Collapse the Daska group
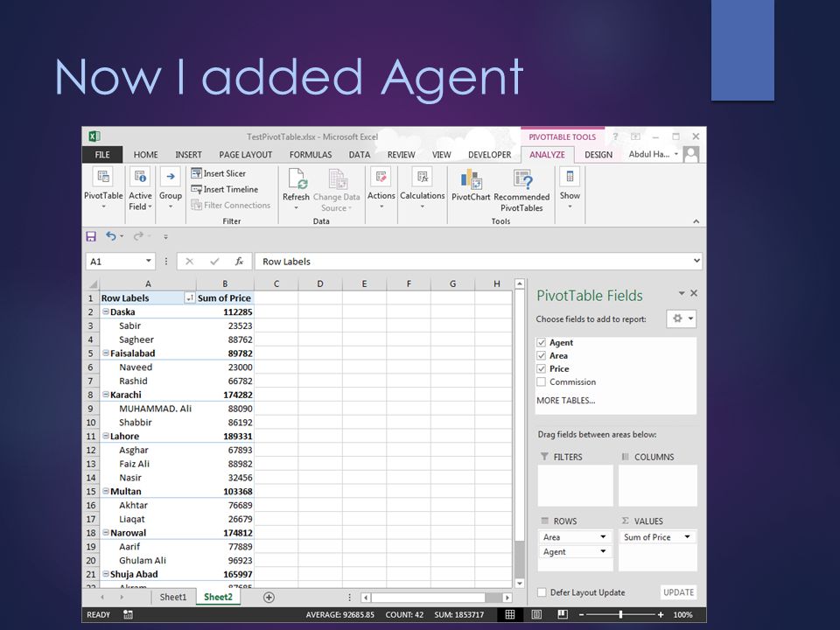Viewport: 840px width, 630px height. 106,311
